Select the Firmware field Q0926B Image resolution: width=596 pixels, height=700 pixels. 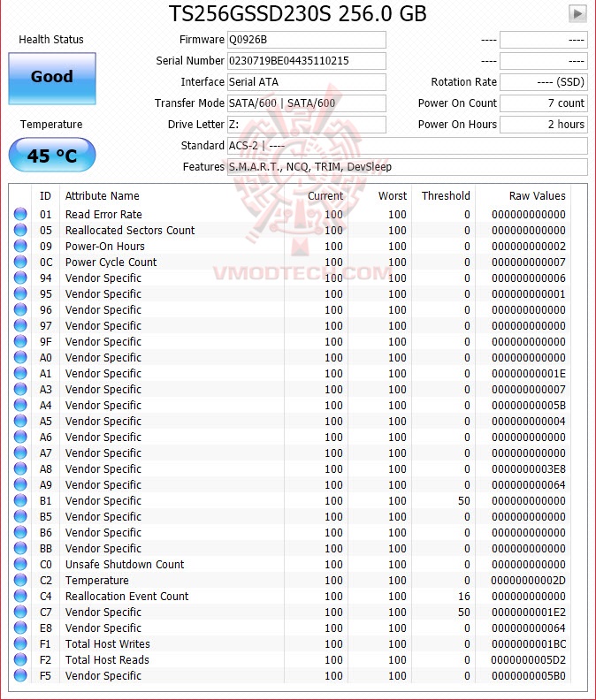click(x=307, y=40)
